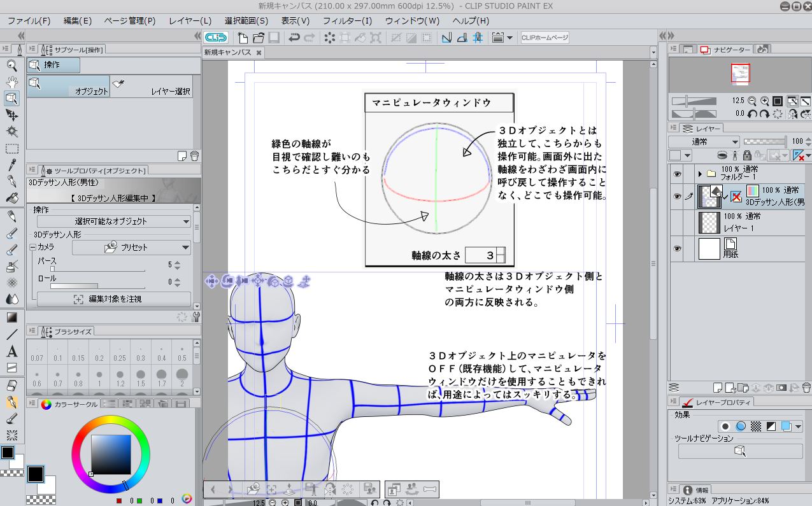Image resolution: width=812 pixels, height=506 pixels.
Task: Click the Save icon in toolbar
Action: (x=273, y=38)
